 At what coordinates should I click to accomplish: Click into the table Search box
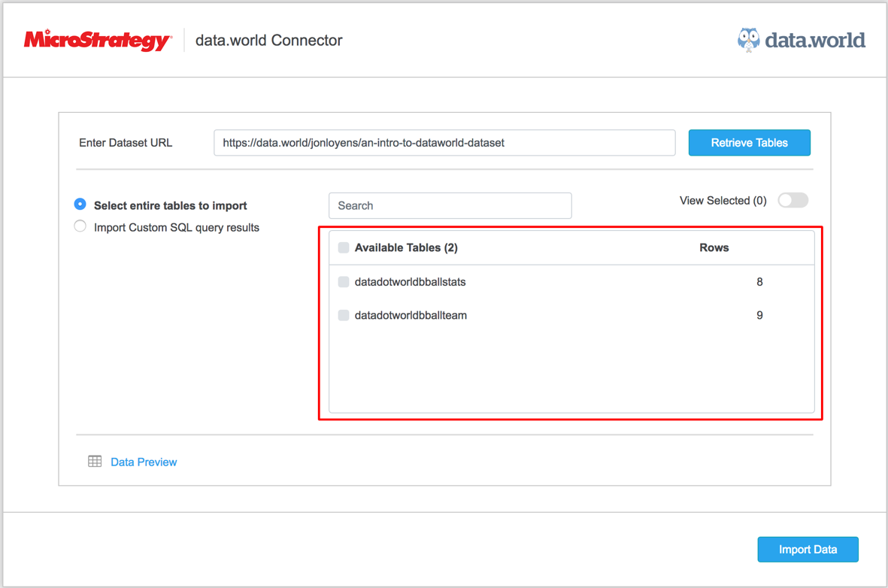(x=450, y=205)
